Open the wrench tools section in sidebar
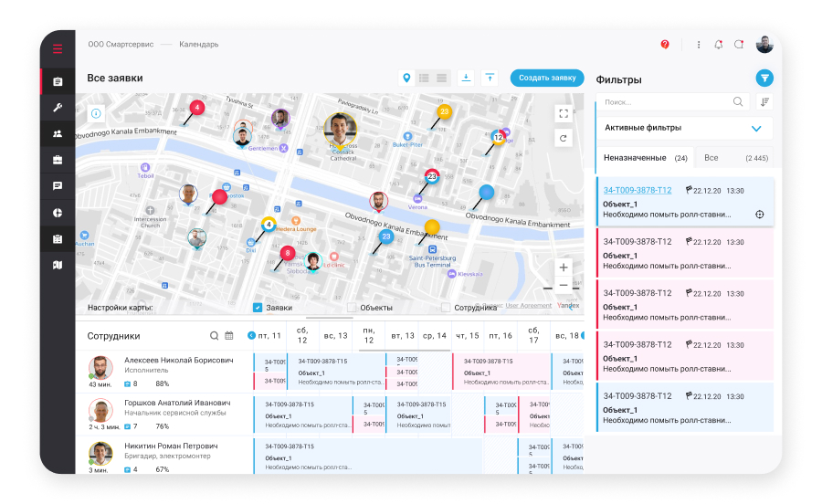This screenshot has height=504, width=822. (58, 108)
